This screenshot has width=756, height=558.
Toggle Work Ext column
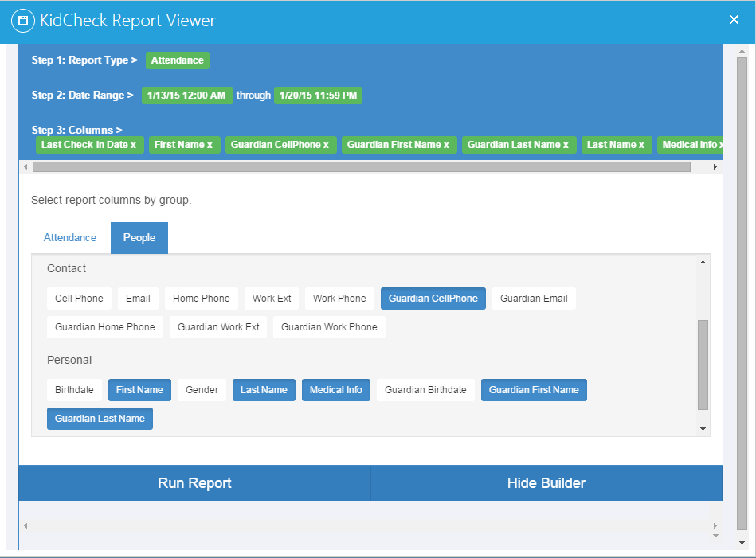[x=272, y=299]
